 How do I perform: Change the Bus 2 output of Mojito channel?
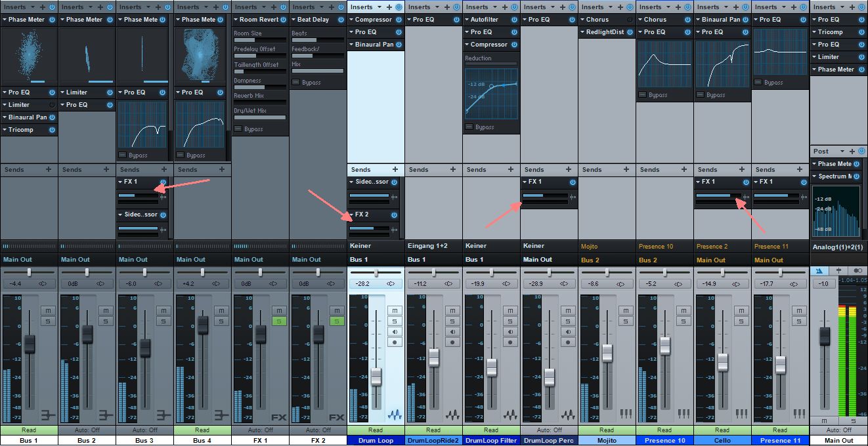click(x=607, y=260)
